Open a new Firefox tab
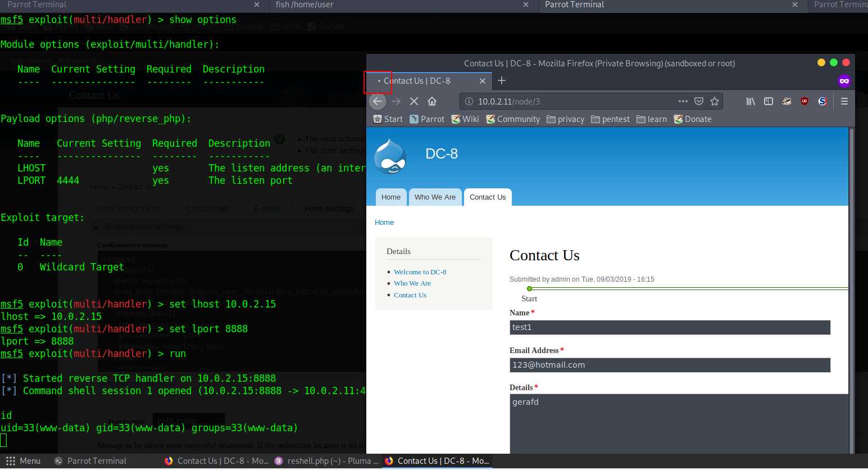 pyautogui.click(x=502, y=80)
